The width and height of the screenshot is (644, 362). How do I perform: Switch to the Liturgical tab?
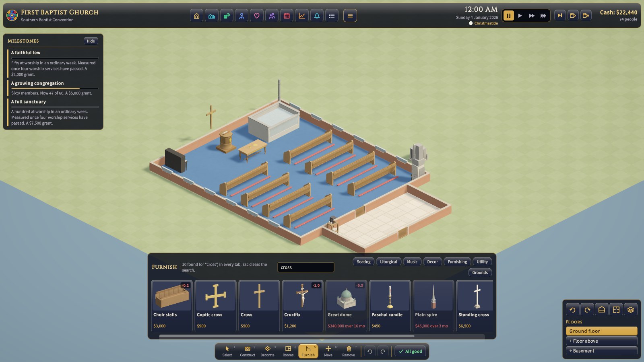pyautogui.click(x=388, y=262)
